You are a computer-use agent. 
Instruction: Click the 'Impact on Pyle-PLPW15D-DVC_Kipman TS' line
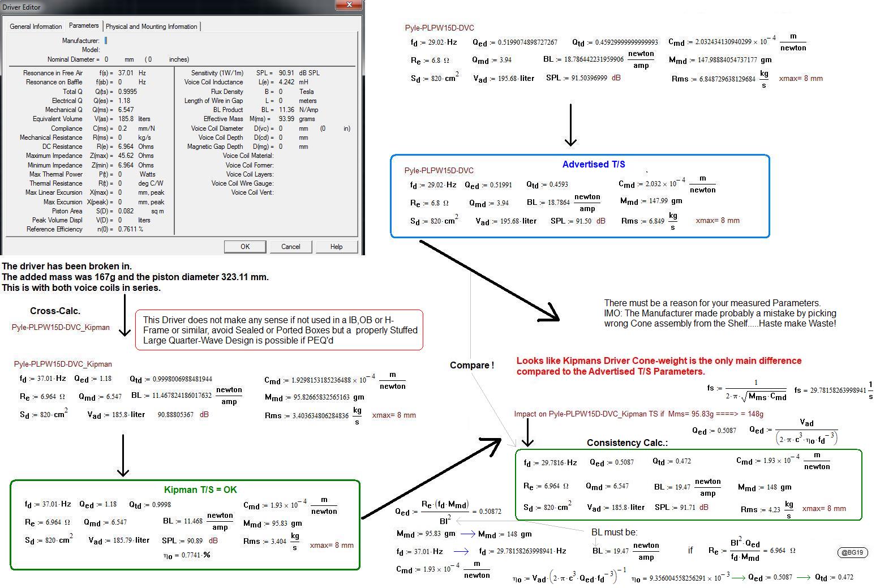638,414
